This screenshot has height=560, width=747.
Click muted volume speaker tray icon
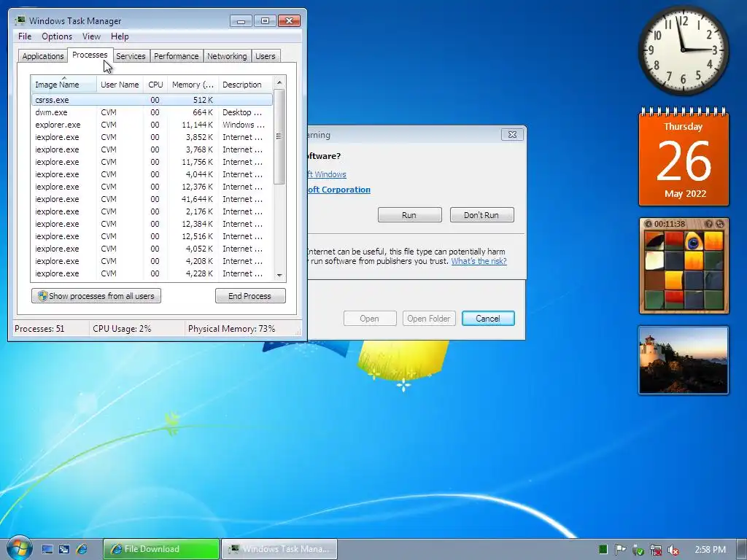coord(673,551)
